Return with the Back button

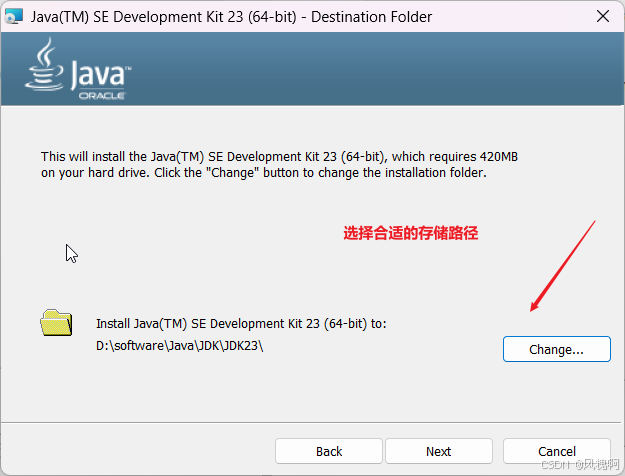(329, 451)
